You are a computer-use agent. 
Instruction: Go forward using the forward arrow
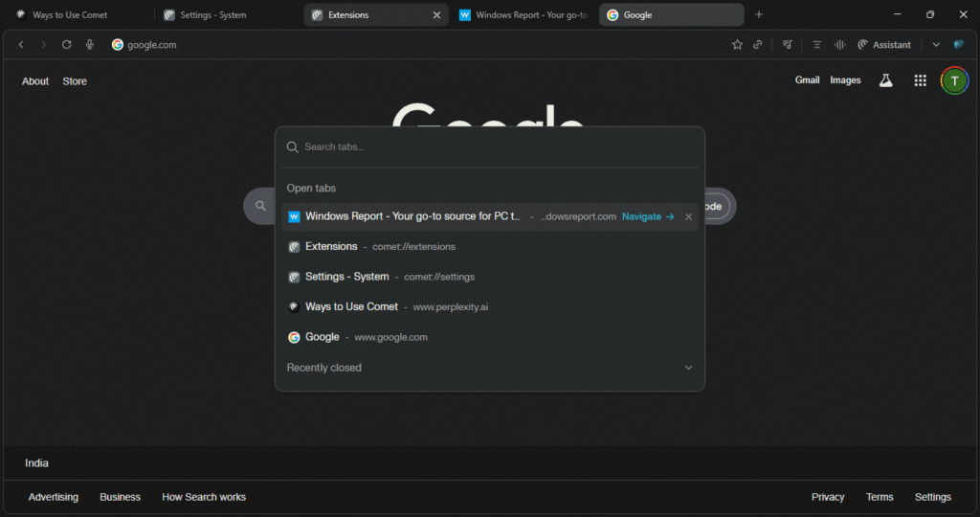tap(43, 44)
